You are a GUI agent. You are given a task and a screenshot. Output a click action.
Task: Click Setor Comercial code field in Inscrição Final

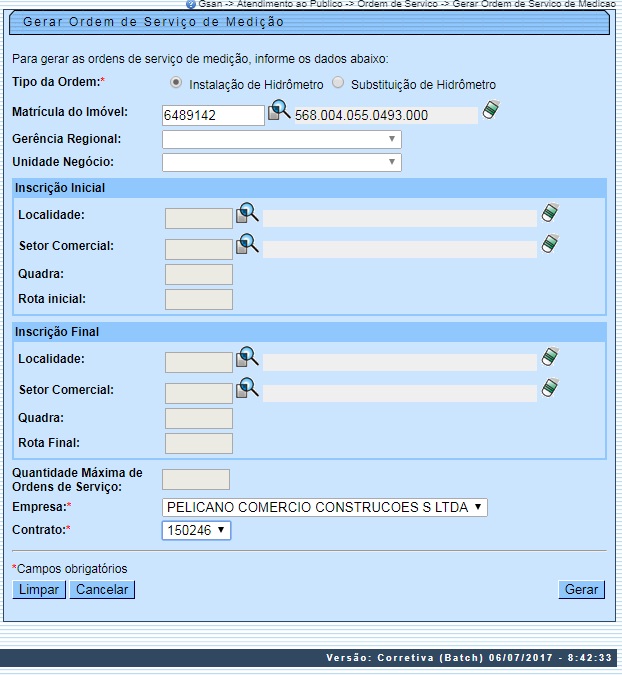tap(199, 393)
